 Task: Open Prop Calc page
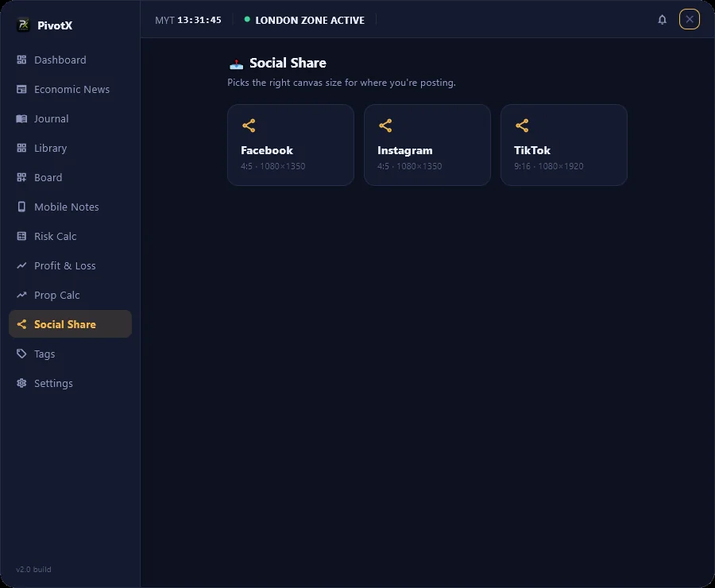coord(70,295)
